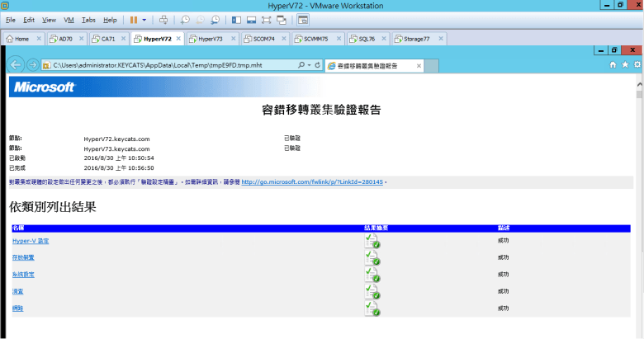The width and height of the screenshot is (644, 339).
Task: Click the VMware pause/suspend button
Action: [x=133, y=19]
